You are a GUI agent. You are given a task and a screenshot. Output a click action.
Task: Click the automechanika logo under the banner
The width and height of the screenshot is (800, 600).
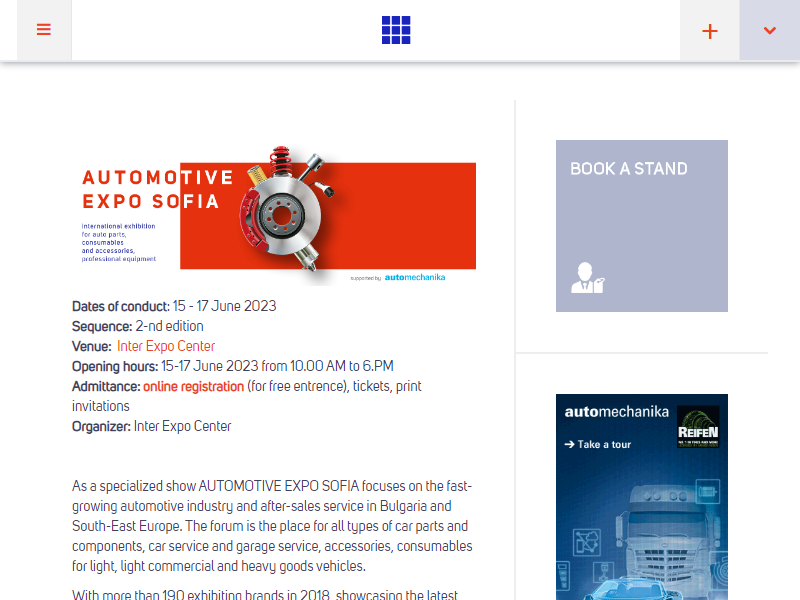click(414, 277)
